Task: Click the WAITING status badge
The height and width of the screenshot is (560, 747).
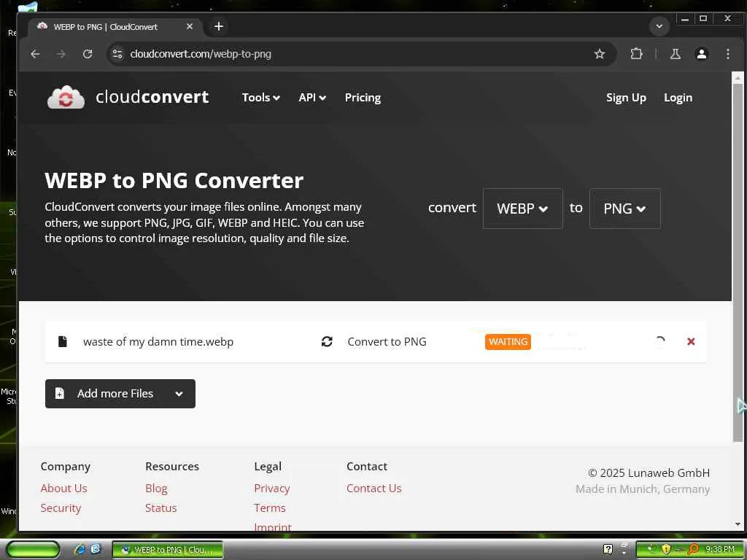Action: pos(508,341)
